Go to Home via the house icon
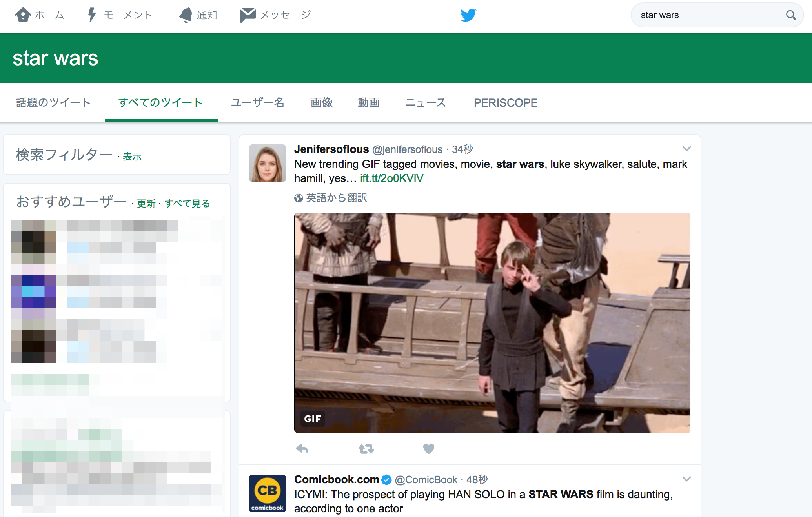 [23, 15]
